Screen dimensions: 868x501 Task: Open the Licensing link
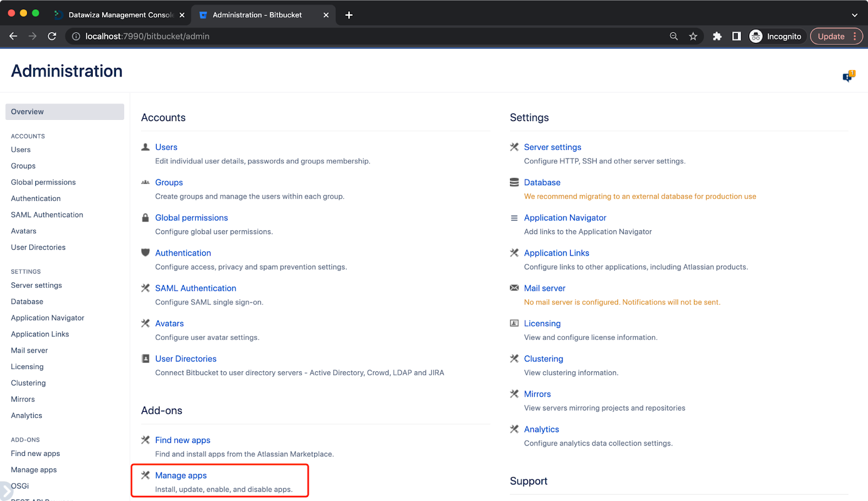[542, 324]
